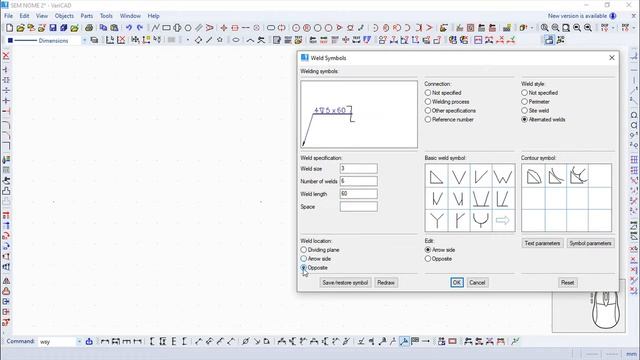640x360 pixels.
Task: Choose 'Other specifications' connection option
Action: (428, 111)
